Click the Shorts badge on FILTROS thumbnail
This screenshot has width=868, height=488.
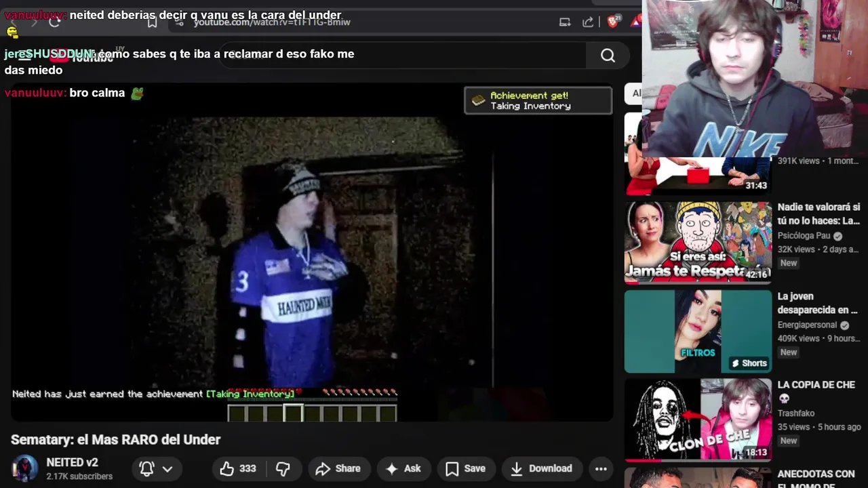point(749,363)
